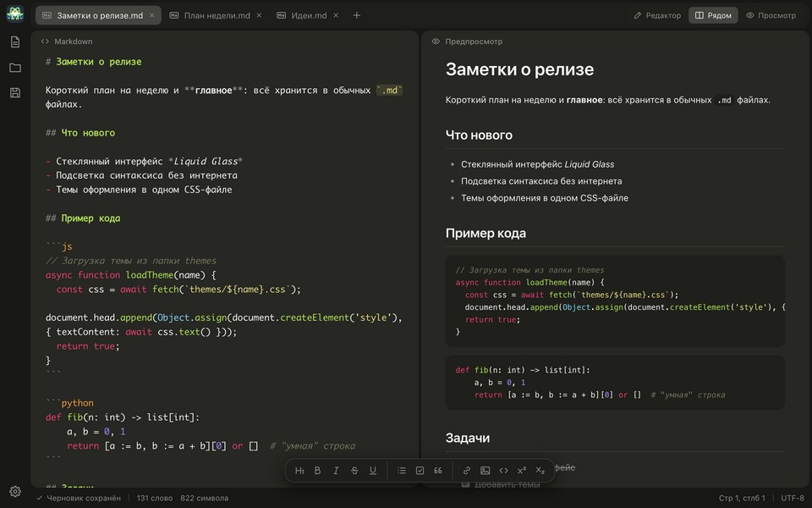Apply italic formatting from toolbar
The height and width of the screenshot is (508, 812).
point(336,471)
